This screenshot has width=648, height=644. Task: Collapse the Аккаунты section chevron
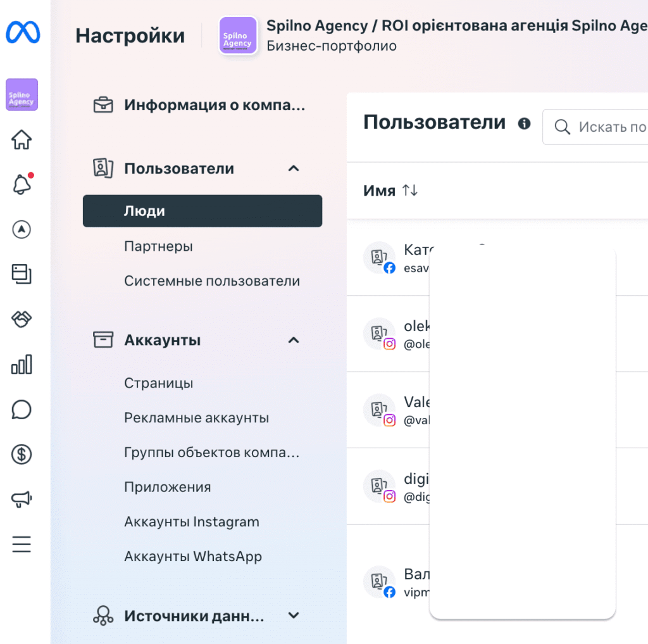pyautogui.click(x=293, y=340)
